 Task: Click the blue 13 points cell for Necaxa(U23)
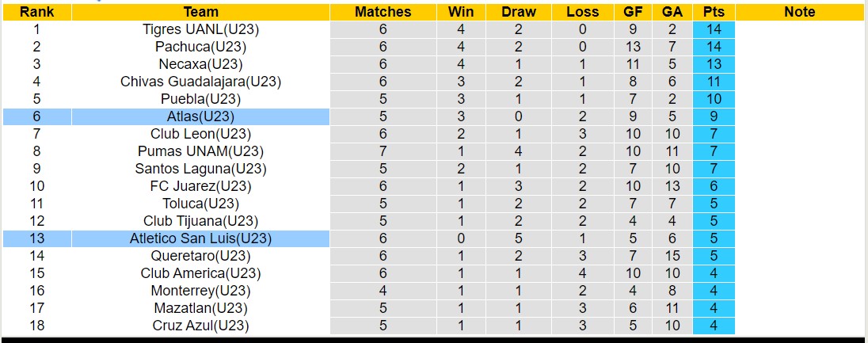pyautogui.click(x=714, y=64)
